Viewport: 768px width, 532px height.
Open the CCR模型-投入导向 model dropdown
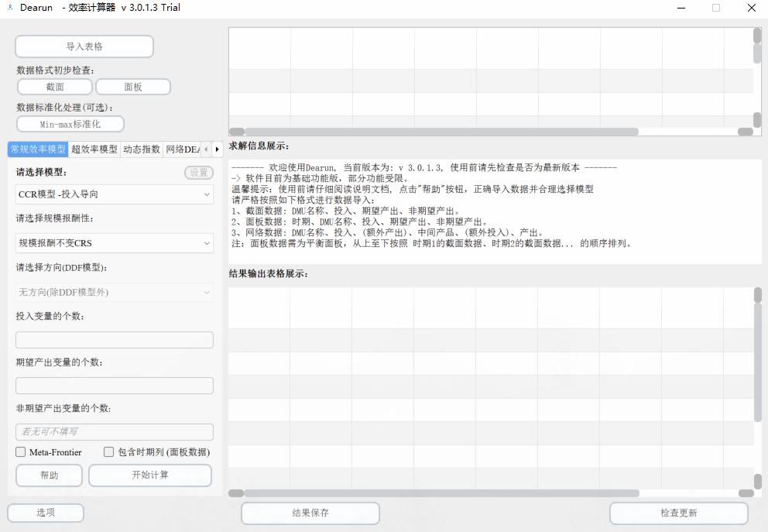114,194
